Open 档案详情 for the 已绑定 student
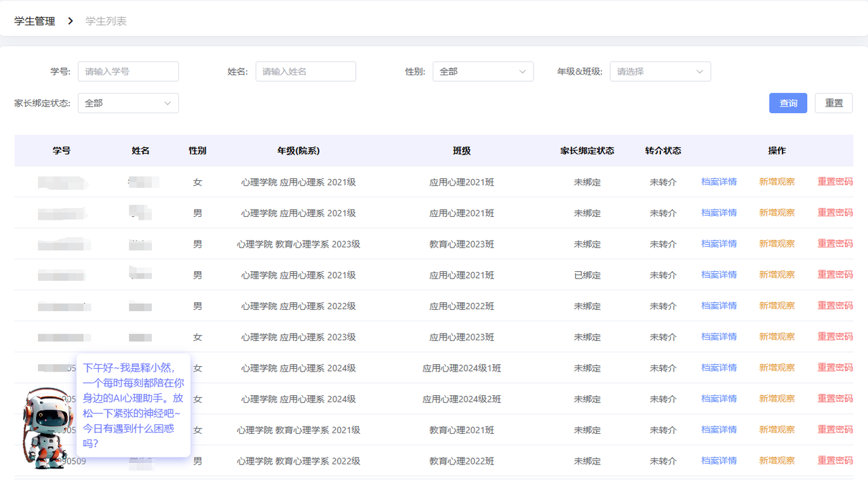The image size is (868, 480). [x=719, y=275]
